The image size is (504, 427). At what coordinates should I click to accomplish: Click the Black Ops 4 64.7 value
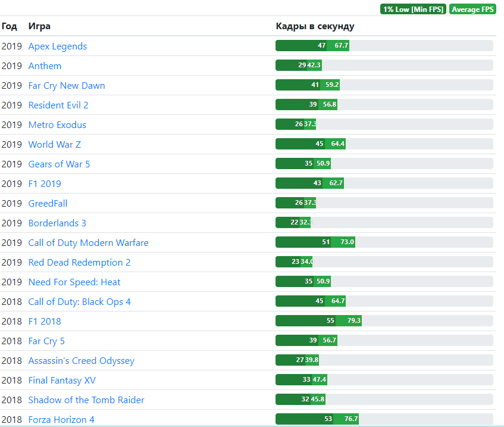pyautogui.click(x=338, y=301)
